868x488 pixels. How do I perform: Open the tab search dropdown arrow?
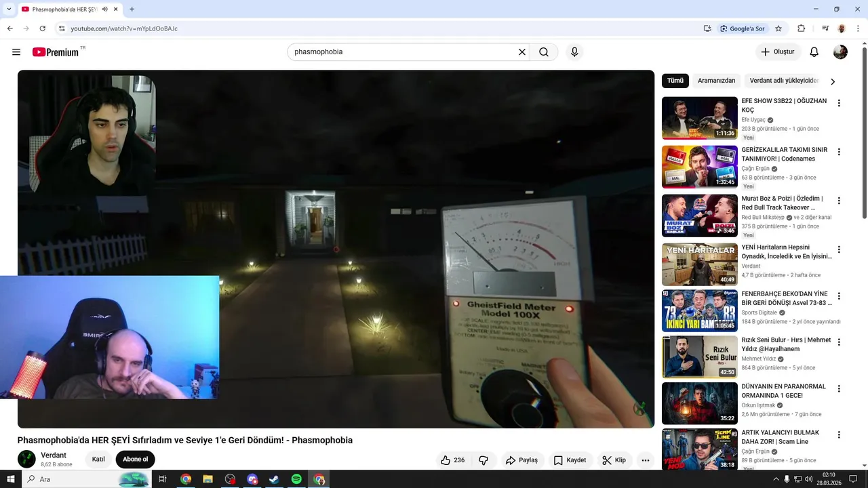9,9
